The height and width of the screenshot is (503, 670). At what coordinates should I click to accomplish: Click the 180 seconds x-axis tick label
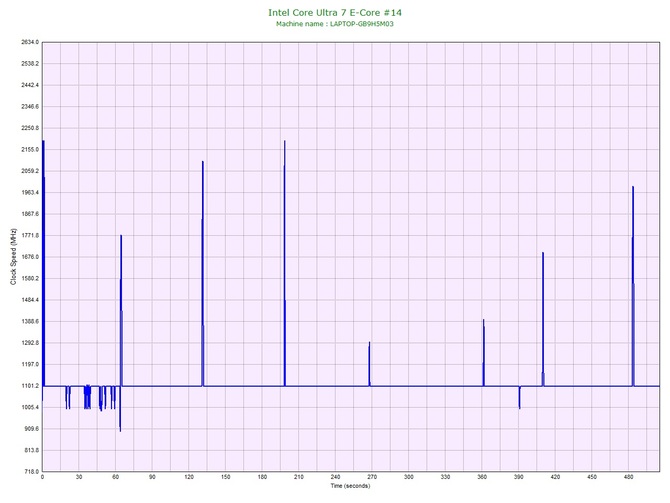[262, 477]
